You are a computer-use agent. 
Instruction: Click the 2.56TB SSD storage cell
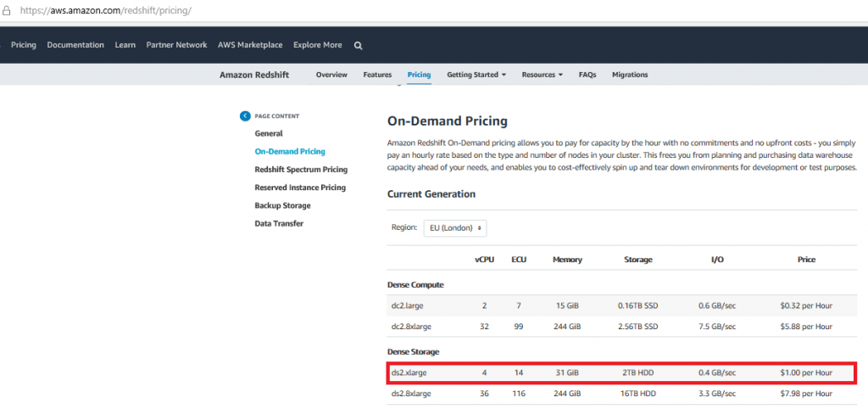[x=638, y=327]
